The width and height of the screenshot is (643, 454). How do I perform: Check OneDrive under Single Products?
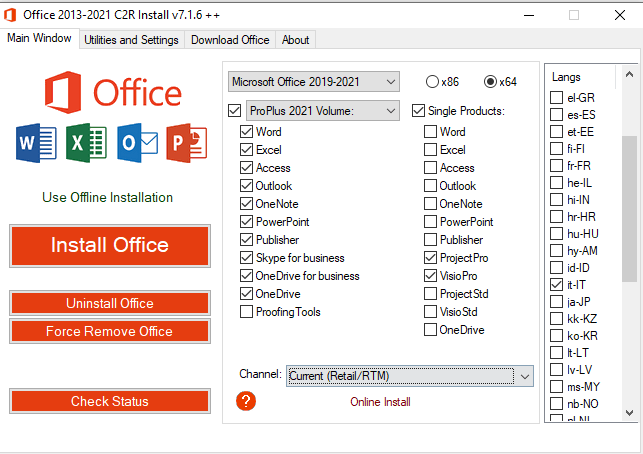pos(430,330)
